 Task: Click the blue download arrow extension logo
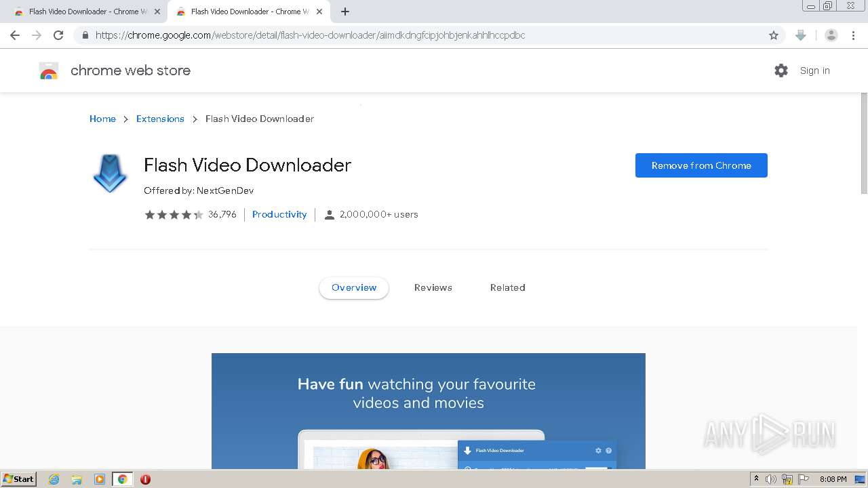110,174
